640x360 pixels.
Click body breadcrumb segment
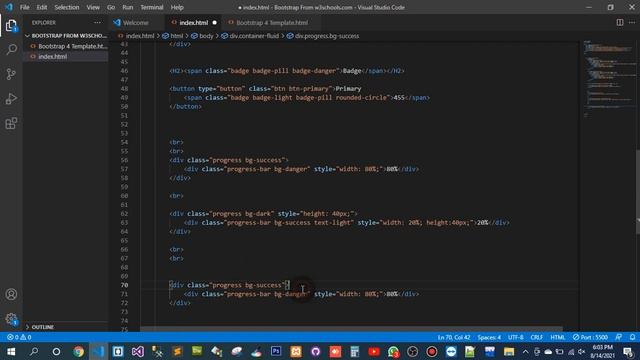(x=206, y=36)
